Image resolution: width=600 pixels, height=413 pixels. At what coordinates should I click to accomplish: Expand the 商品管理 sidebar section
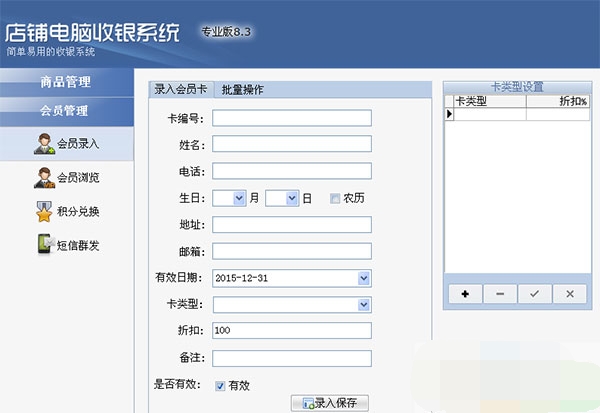65,81
